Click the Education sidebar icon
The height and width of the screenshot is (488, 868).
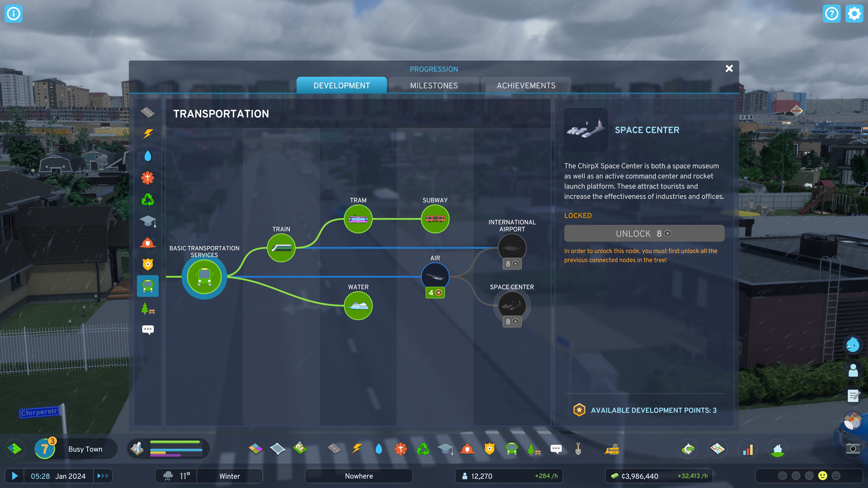pyautogui.click(x=148, y=221)
